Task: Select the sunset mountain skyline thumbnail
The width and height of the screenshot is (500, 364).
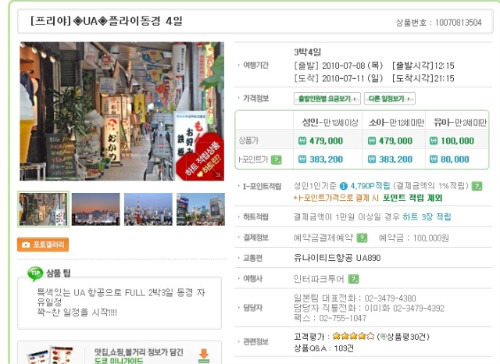Action: [x=96, y=209]
